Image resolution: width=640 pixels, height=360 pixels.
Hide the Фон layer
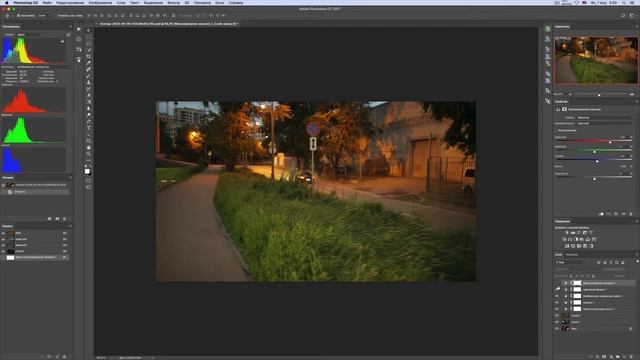557,329
